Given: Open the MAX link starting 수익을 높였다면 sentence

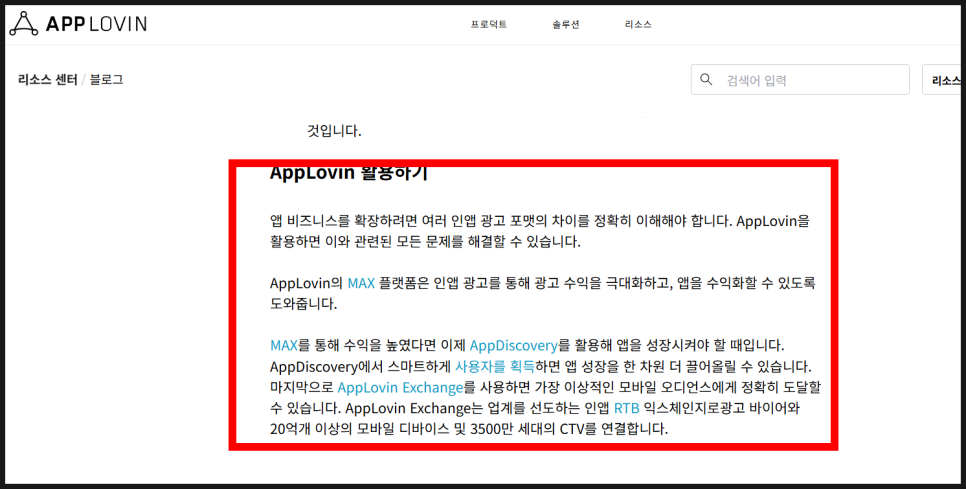Looking at the screenshot, I should (283, 345).
